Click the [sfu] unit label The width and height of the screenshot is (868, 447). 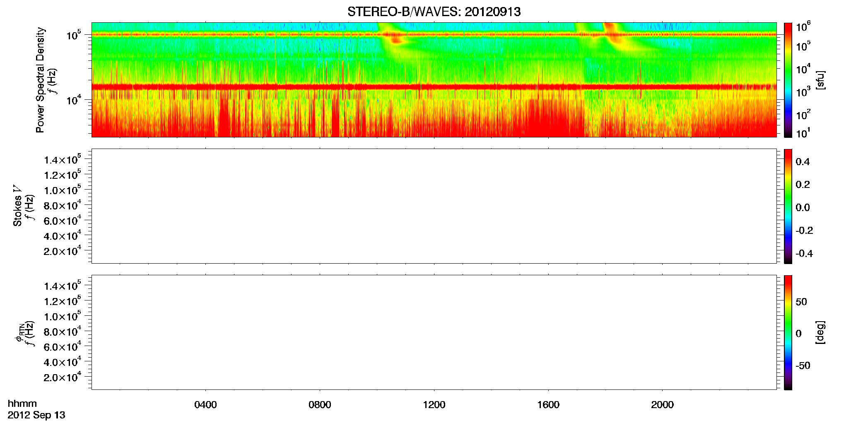pyautogui.click(x=820, y=80)
